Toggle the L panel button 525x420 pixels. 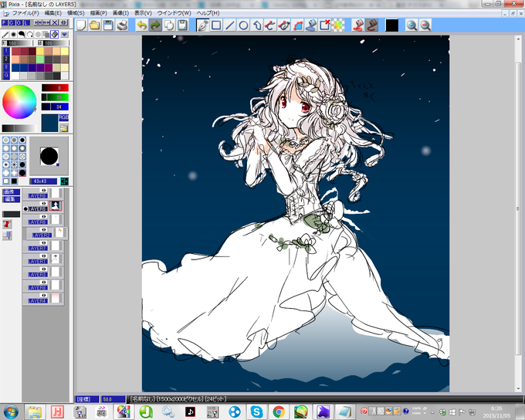point(26,22)
